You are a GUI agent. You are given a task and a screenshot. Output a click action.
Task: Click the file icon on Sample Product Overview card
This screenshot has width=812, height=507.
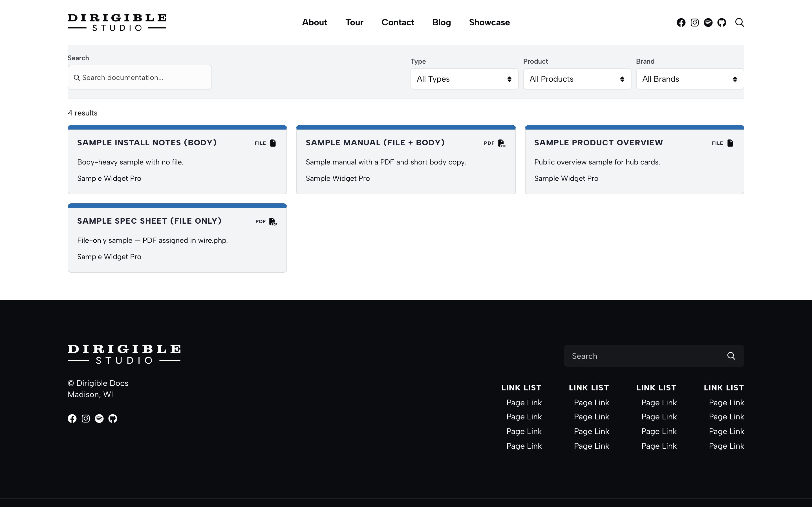point(730,143)
